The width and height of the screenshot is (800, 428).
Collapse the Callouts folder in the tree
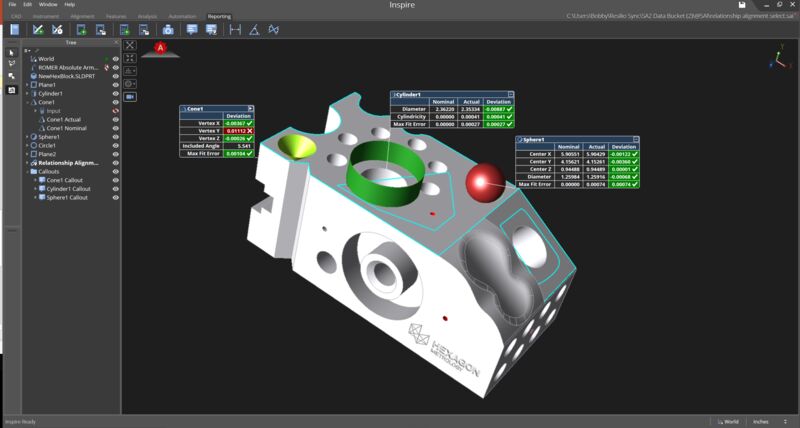[28, 171]
